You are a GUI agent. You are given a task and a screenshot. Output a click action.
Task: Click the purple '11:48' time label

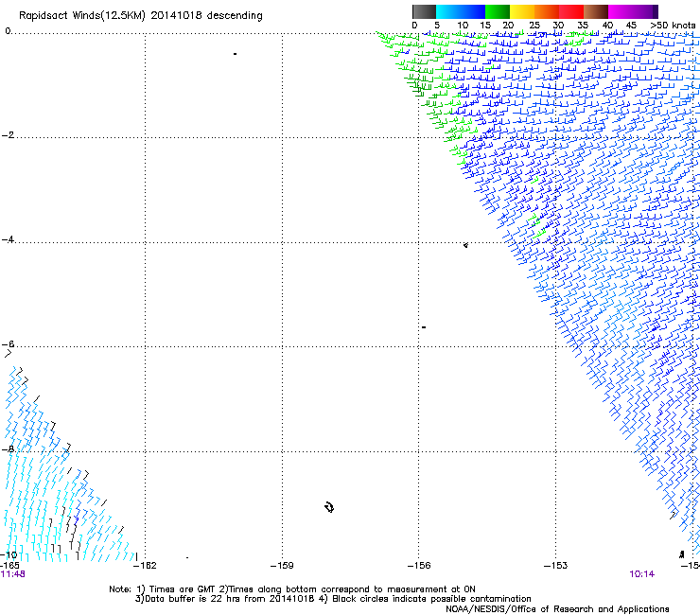pyautogui.click(x=12, y=574)
